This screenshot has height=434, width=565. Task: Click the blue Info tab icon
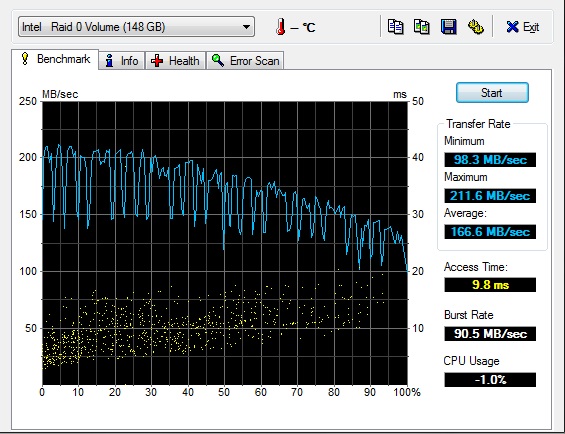pyautogui.click(x=110, y=61)
